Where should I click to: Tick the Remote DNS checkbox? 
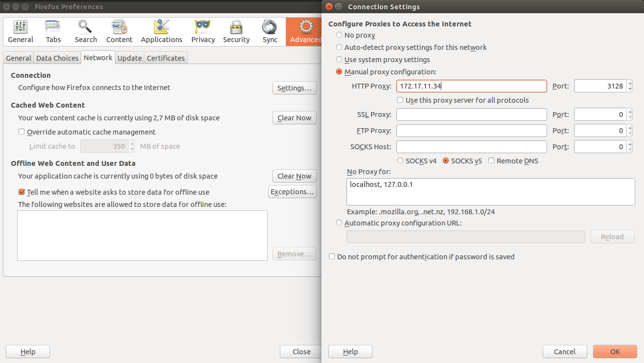pos(491,161)
